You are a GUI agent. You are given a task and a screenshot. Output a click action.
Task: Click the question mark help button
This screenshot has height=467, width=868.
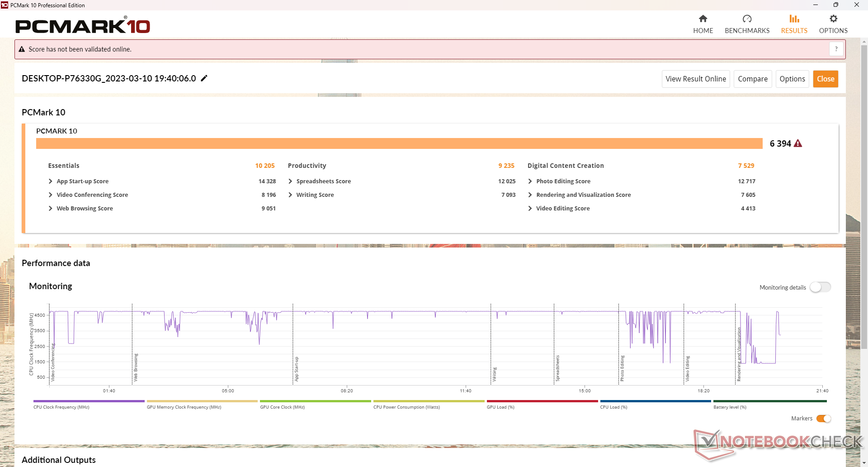coord(836,49)
